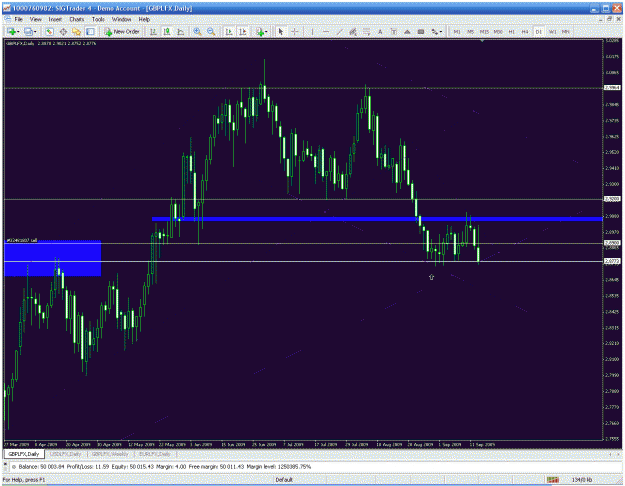Switch to H1 timeframe

[511, 32]
